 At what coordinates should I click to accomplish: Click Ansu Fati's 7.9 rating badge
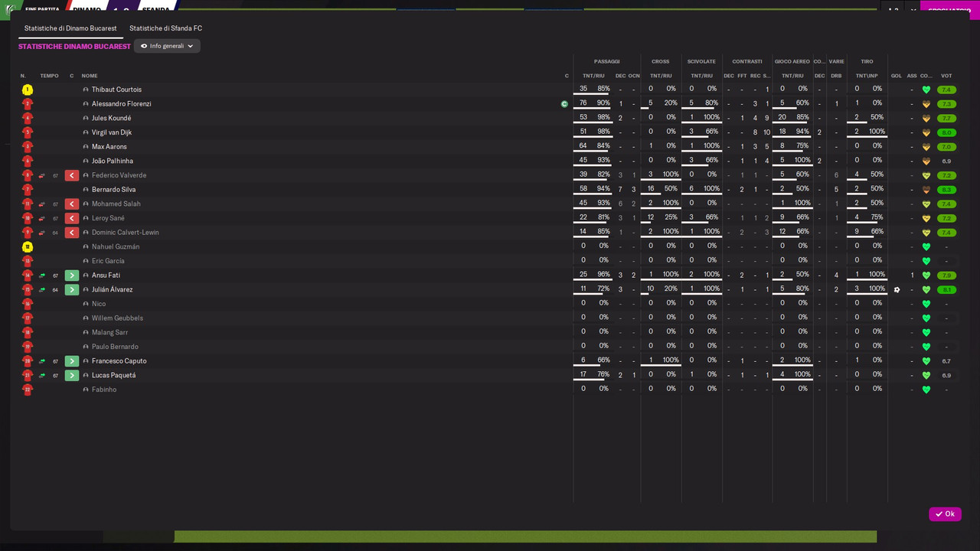pos(946,275)
